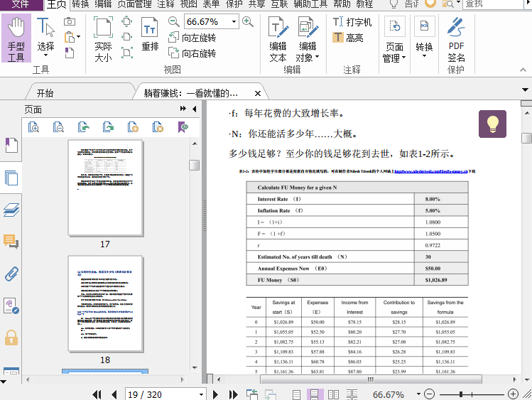Image resolution: width=532 pixels, height=400 pixels.
Task: Open the attachments paperclip panel
Action: [11, 274]
